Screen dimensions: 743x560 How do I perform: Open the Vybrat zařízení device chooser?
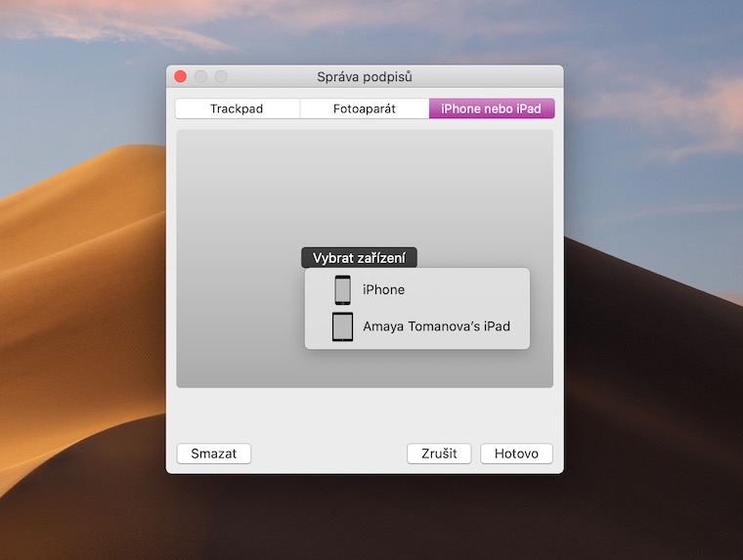pos(359,258)
